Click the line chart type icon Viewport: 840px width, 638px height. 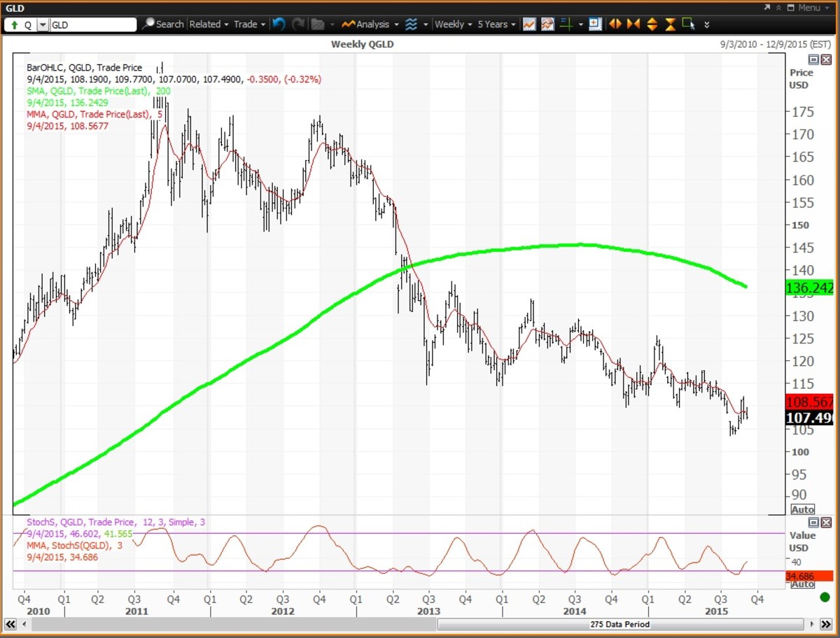click(529, 24)
